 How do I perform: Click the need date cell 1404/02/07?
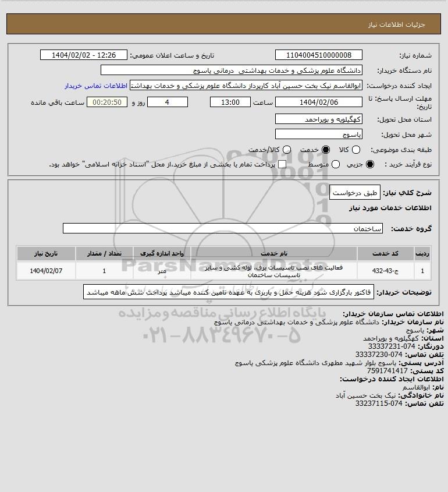click(x=46, y=271)
